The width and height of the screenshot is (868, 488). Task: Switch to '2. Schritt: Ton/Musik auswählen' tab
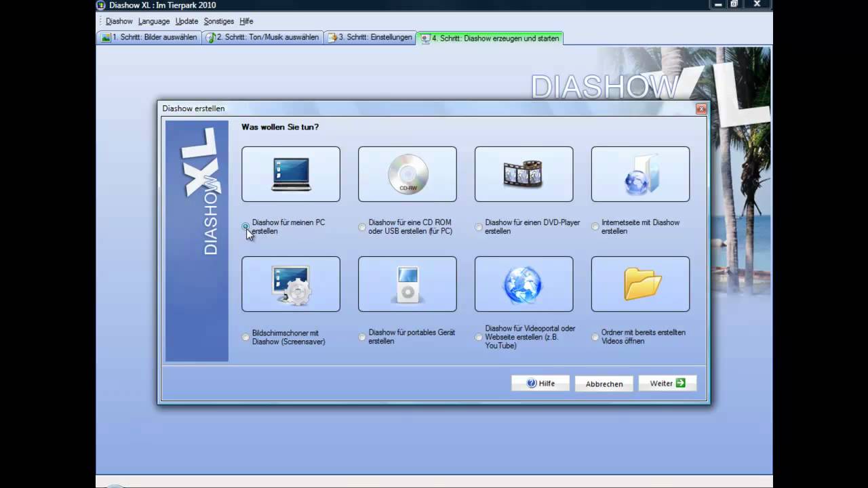(262, 38)
